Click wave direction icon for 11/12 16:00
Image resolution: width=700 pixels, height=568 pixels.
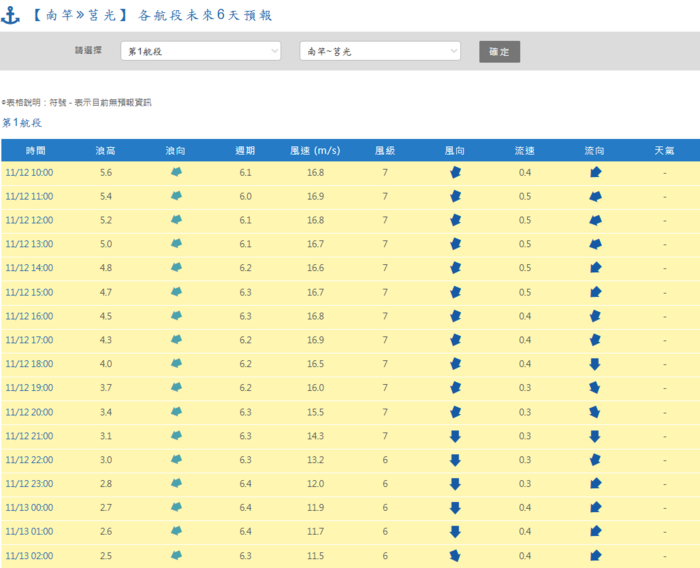176,316
